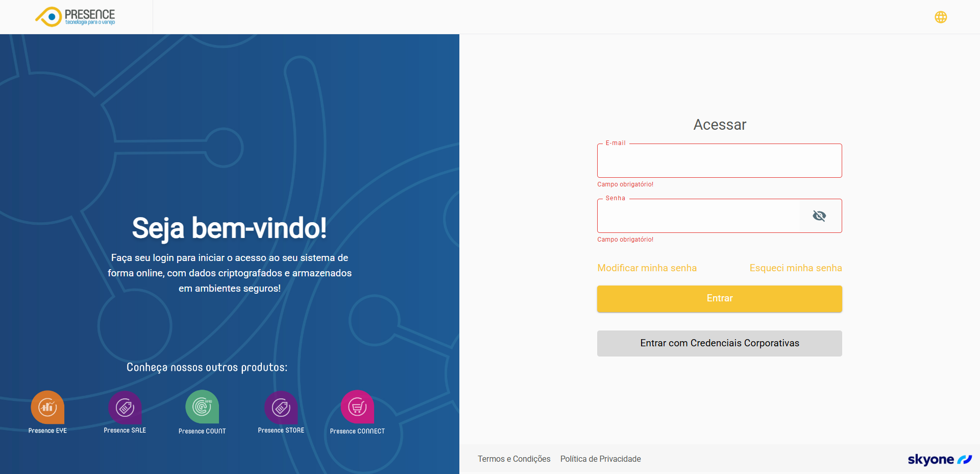Open the language globe icon

point(941,17)
